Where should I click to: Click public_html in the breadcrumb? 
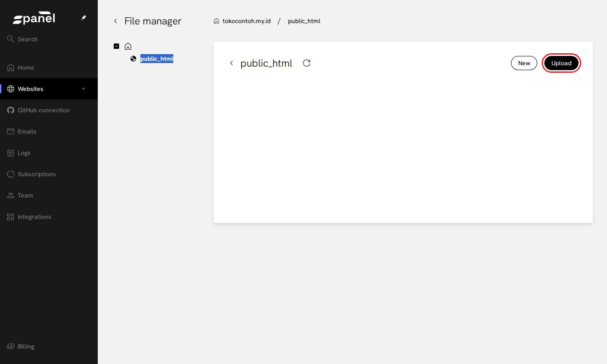coord(304,21)
